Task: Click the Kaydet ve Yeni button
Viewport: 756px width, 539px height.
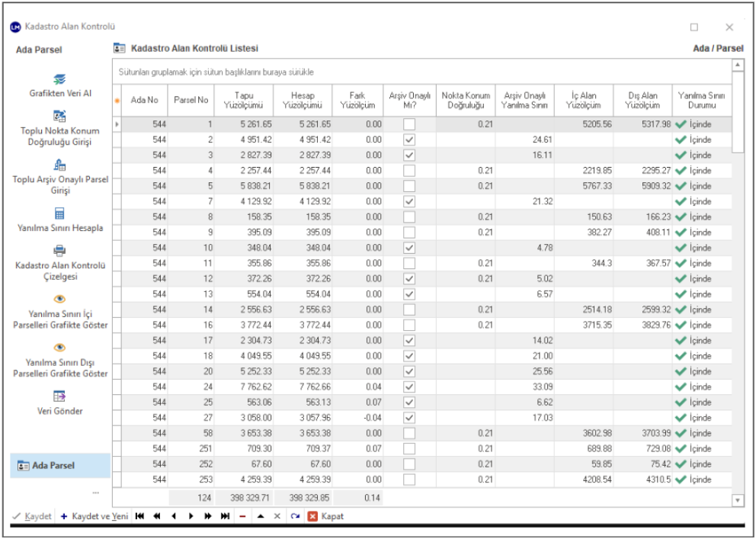Action: pos(94,516)
